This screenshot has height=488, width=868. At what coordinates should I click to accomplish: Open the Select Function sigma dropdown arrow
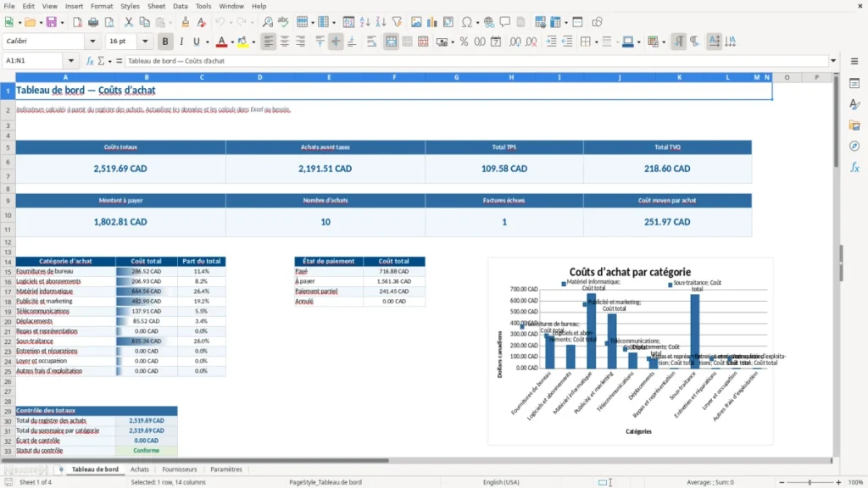(109, 61)
